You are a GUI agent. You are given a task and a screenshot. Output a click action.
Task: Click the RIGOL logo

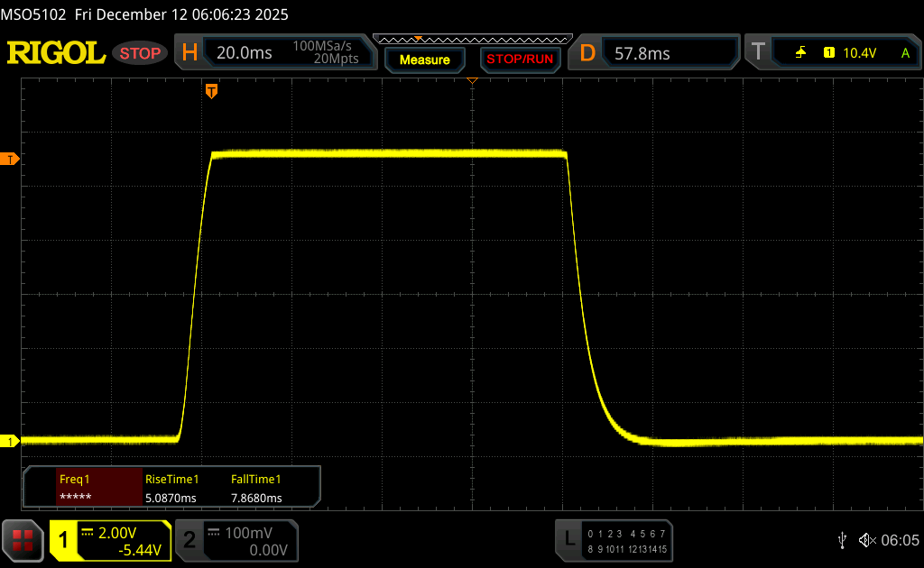(x=56, y=53)
